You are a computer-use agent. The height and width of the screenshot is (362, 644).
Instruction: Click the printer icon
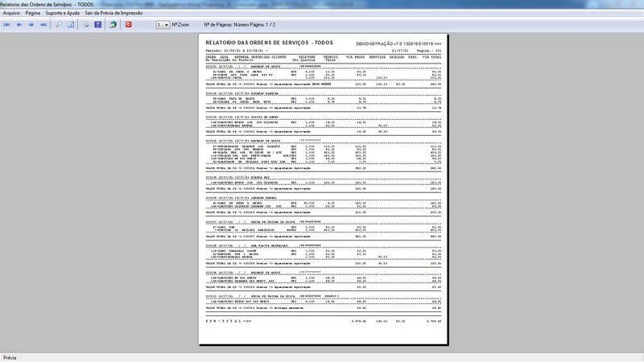(x=86, y=25)
